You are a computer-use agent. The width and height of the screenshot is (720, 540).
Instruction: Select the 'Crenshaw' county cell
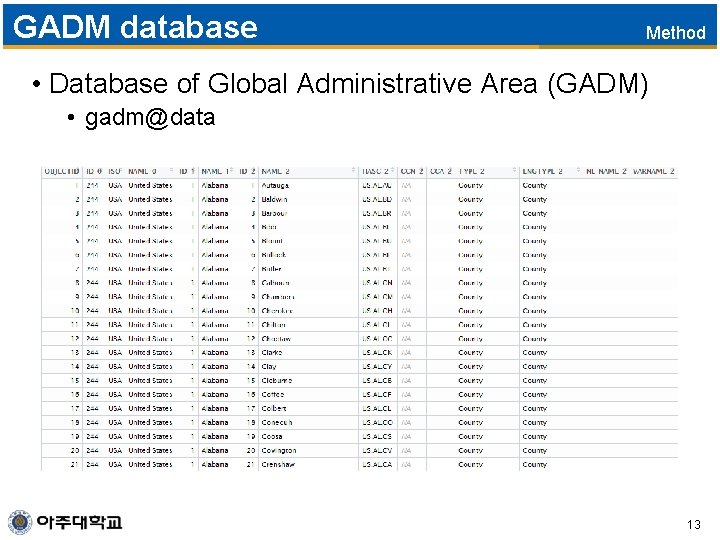(278, 464)
